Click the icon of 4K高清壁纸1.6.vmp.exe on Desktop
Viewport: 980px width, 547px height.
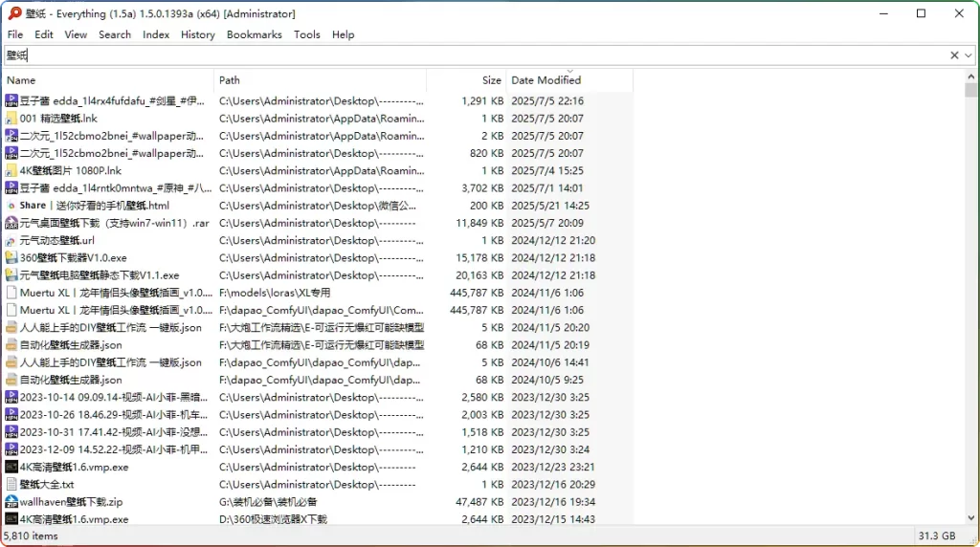11,467
